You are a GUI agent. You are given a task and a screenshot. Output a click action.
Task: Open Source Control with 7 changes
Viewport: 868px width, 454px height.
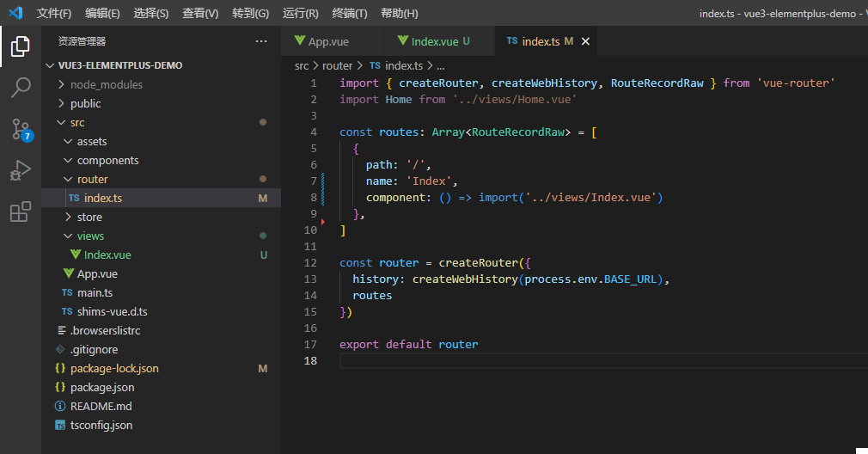[x=21, y=130]
